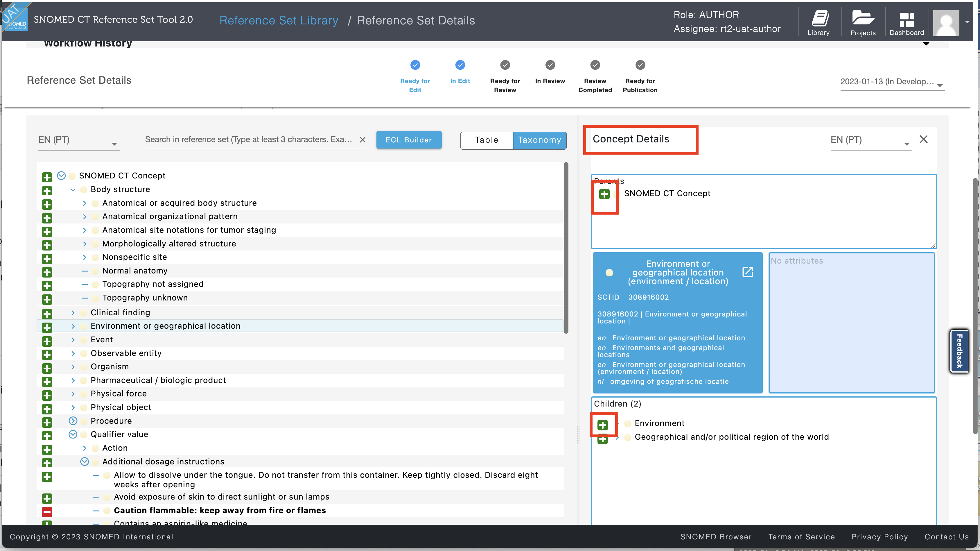Select the Observable entity tree item

click(x=126, y=353)
